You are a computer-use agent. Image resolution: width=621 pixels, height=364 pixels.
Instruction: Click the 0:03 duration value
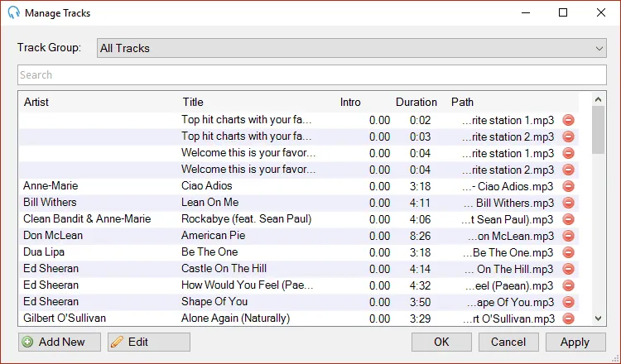(420, 136)
